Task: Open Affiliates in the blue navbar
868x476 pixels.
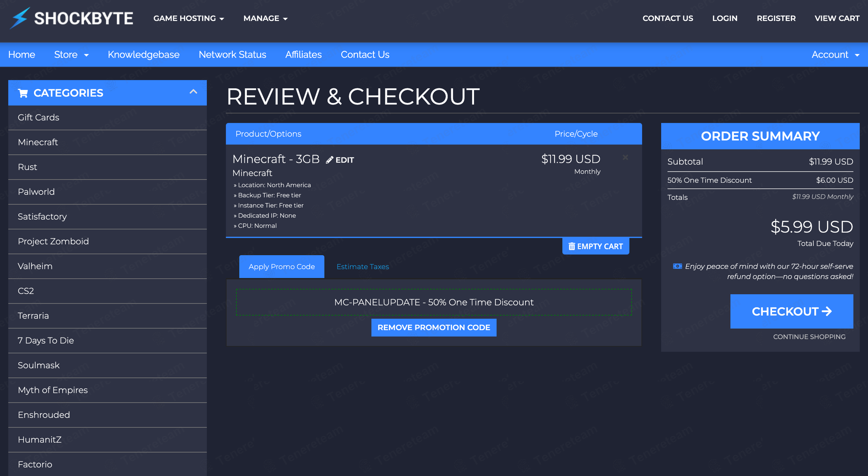Action: point(303,55)
